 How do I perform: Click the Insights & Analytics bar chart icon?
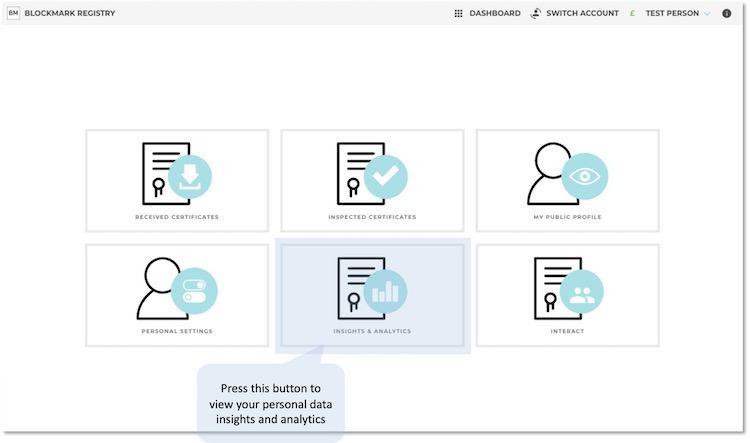click(385, 292)
